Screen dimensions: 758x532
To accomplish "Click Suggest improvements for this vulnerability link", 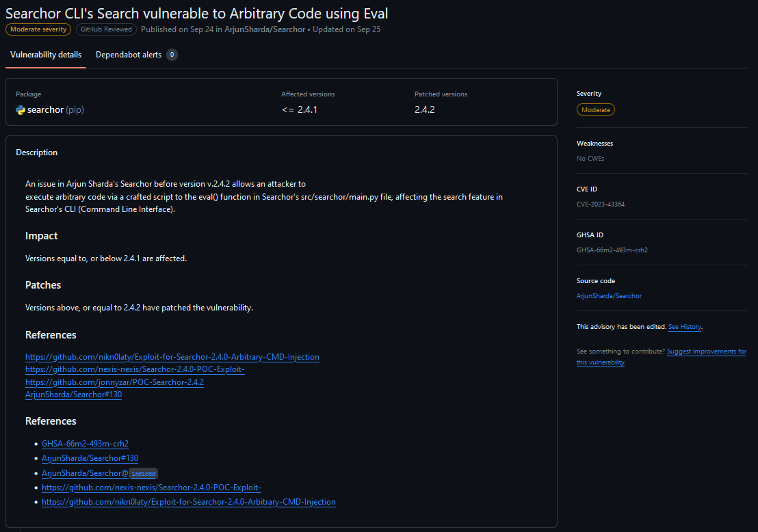I will 662,356.
